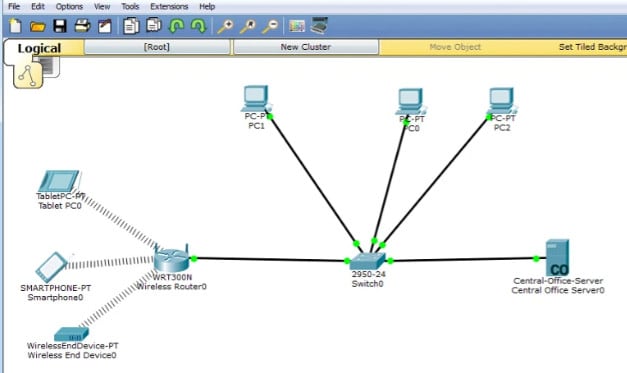Select the PC0 computer device
Screen dimensions: 627x373
[x=410, y=102]
